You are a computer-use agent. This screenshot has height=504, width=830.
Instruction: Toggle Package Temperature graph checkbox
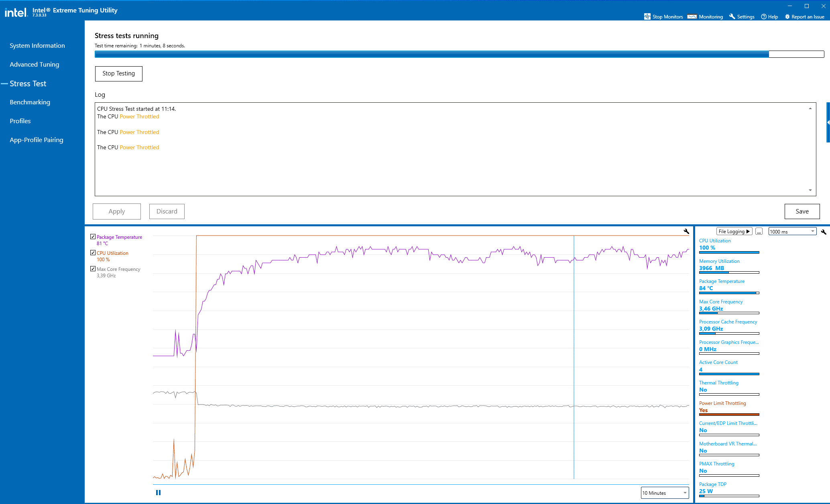click(x=93, y=237)
